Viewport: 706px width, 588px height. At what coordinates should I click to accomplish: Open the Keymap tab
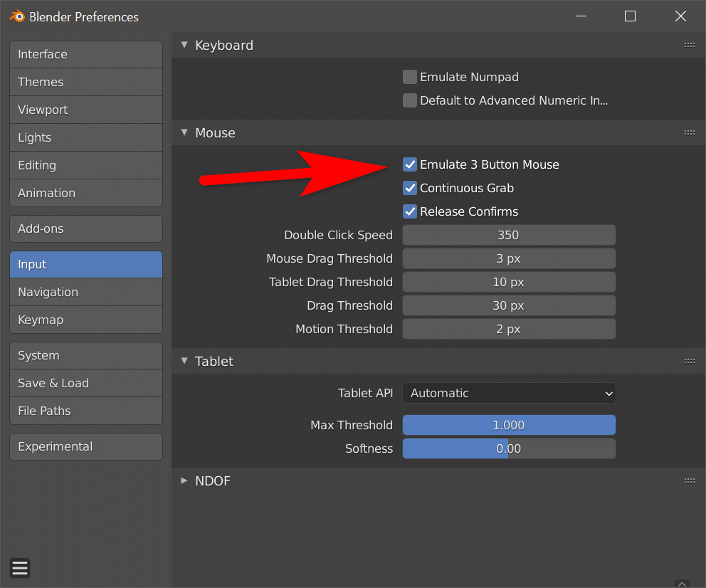point(86,320)
